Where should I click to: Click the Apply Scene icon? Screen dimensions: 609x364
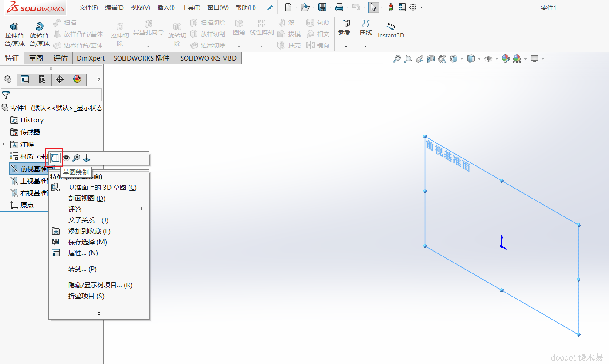coord(517,59)
